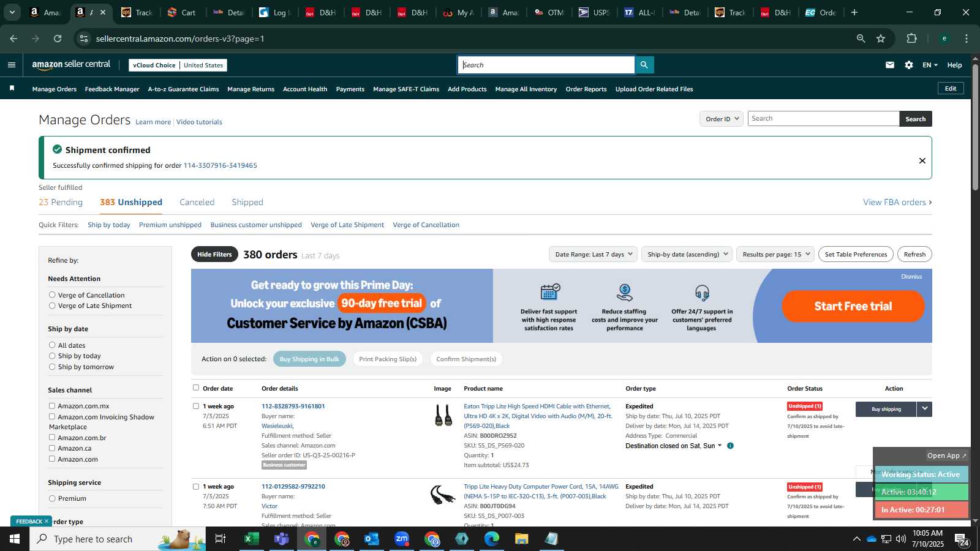
Task: Open the Windows Start menu
Action: tap(15, 539)
